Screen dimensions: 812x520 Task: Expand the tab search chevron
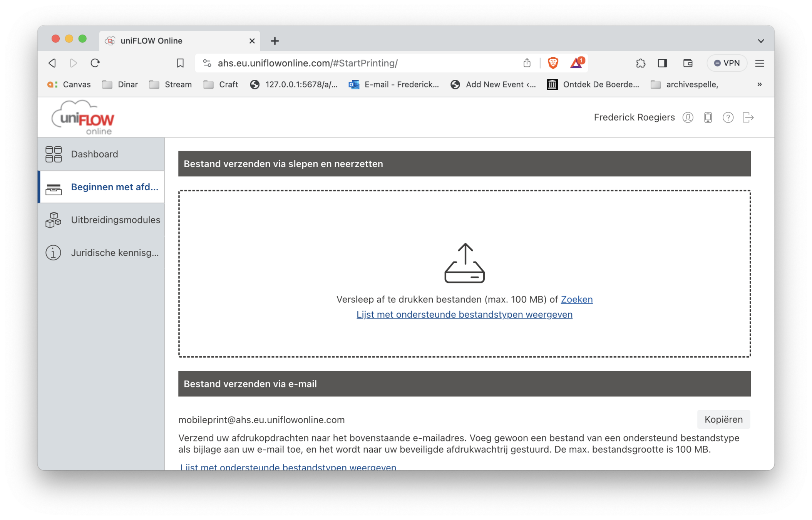(761, 41)
